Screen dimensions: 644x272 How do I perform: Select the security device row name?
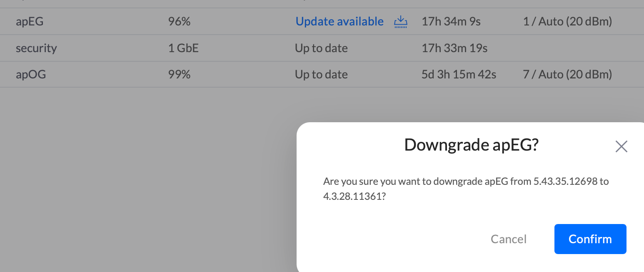(x=36, y=48)
